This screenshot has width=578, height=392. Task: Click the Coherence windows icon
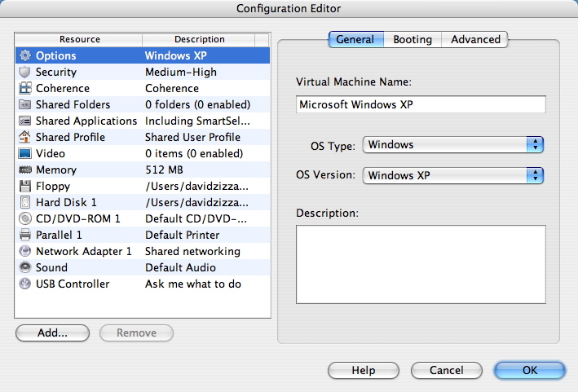click(x=25, y=88)
